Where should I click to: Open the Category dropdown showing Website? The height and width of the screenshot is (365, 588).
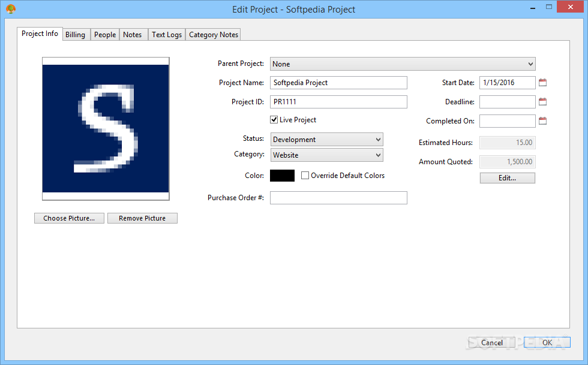[x=326, y=155]
